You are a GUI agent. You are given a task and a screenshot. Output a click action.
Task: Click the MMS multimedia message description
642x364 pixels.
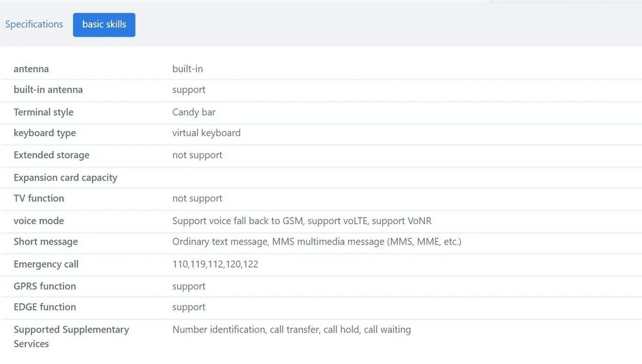point(317,242)
